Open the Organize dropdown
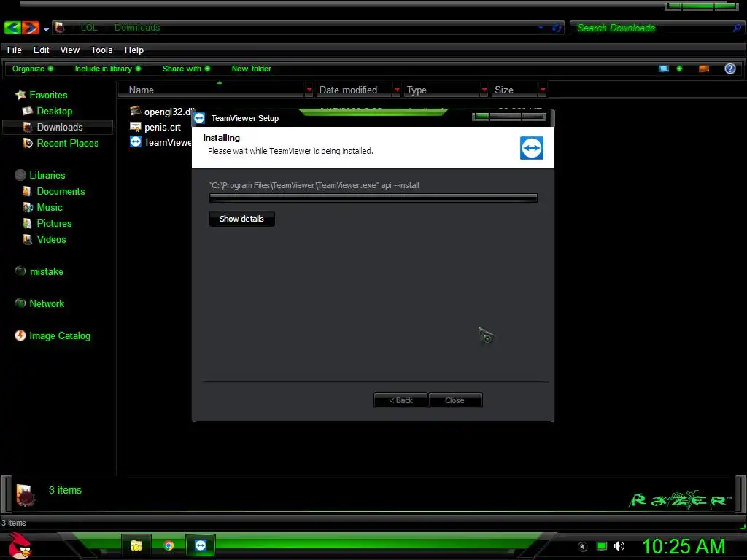 click(32, 69)
